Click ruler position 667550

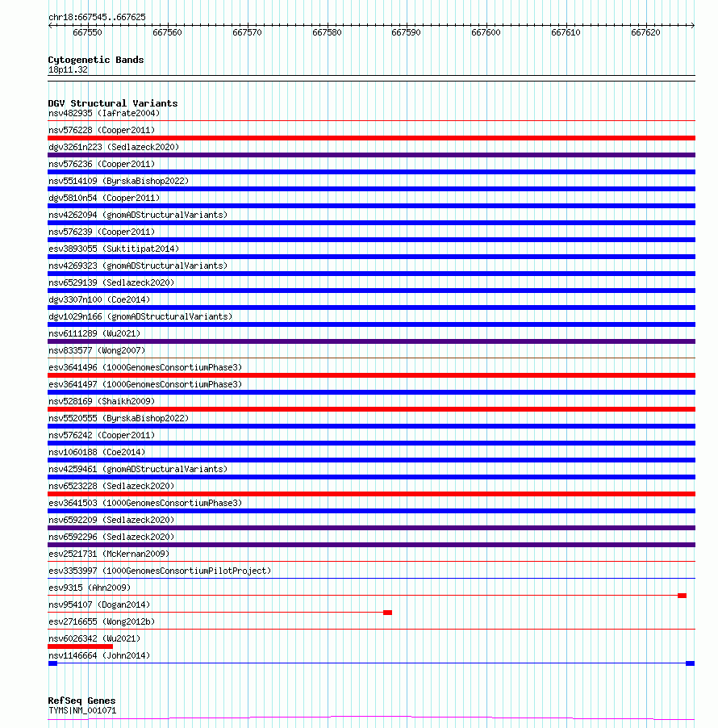[x=87, y=32]
